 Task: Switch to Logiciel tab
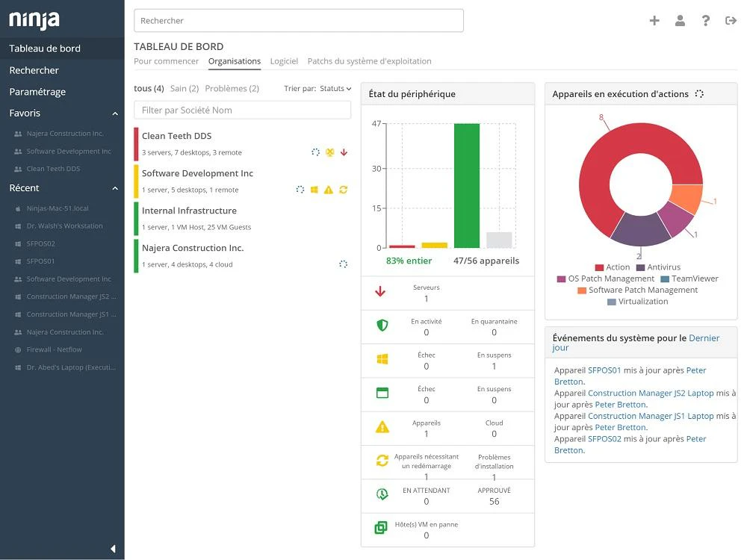(x=284, y=61)
